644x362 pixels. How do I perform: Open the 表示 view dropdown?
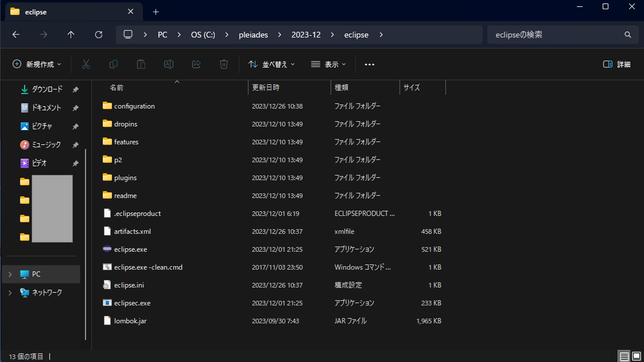click(328, 65)
